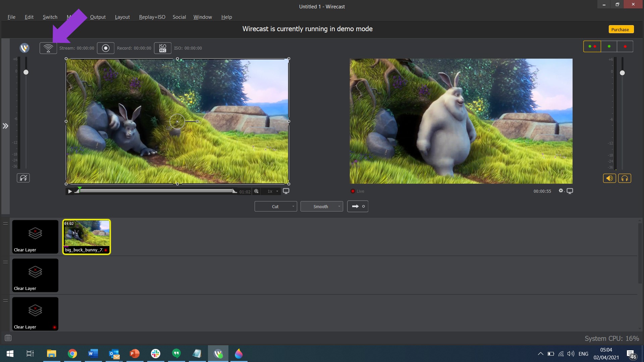
Task: Click the Record button icon
Action: [x=106, y=48]
